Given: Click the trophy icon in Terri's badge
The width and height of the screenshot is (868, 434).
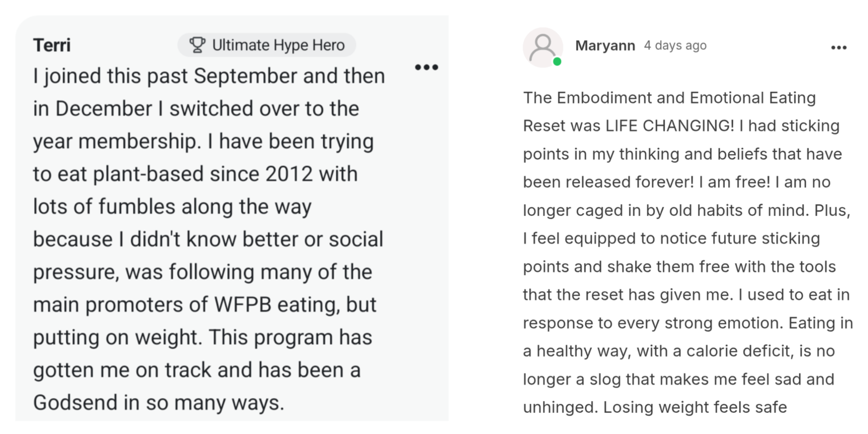Looking at the screenshot, I should [x=197, y=45].
